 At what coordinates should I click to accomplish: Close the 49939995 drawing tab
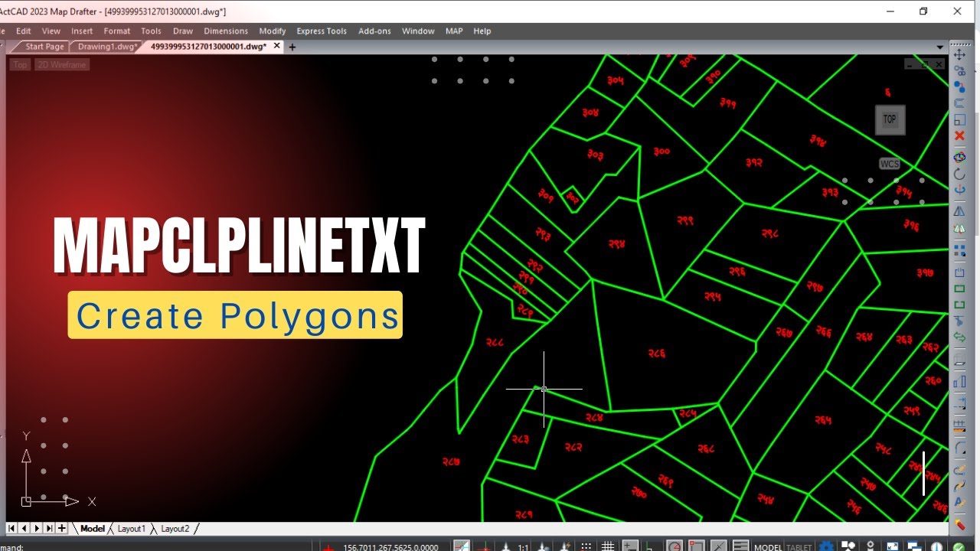click(x=276, y=46)
